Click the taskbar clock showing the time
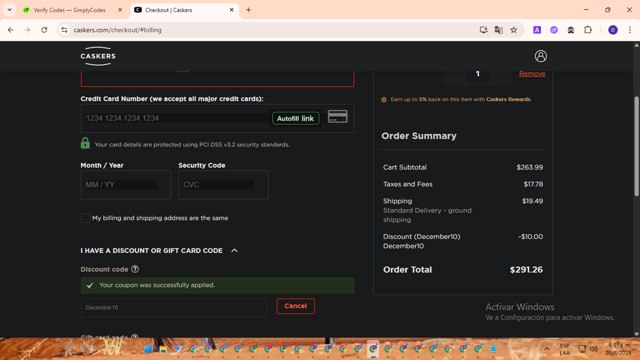 point(618,349)
